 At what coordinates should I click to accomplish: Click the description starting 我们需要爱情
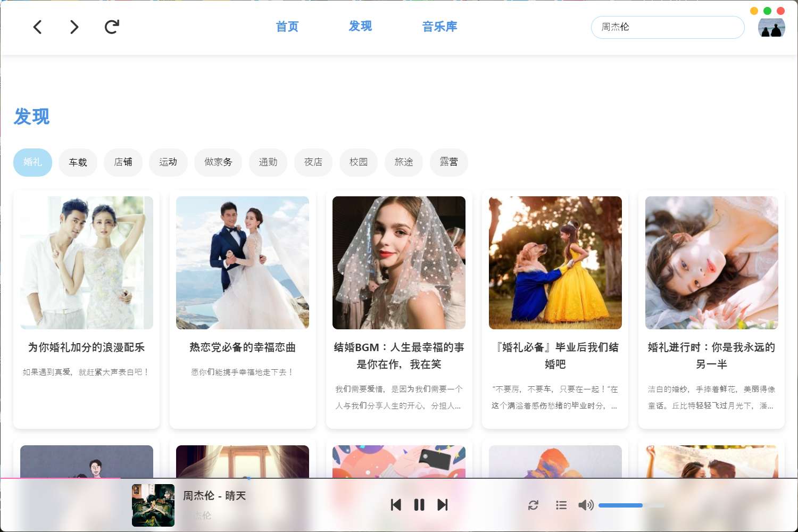pyautogui.click(x=399, y=397)
